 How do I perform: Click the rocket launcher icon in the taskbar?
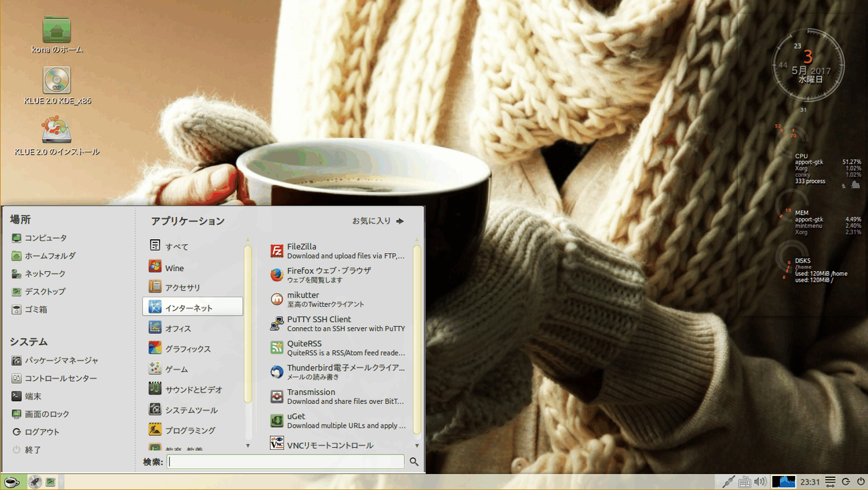click(x=35, y=482)
